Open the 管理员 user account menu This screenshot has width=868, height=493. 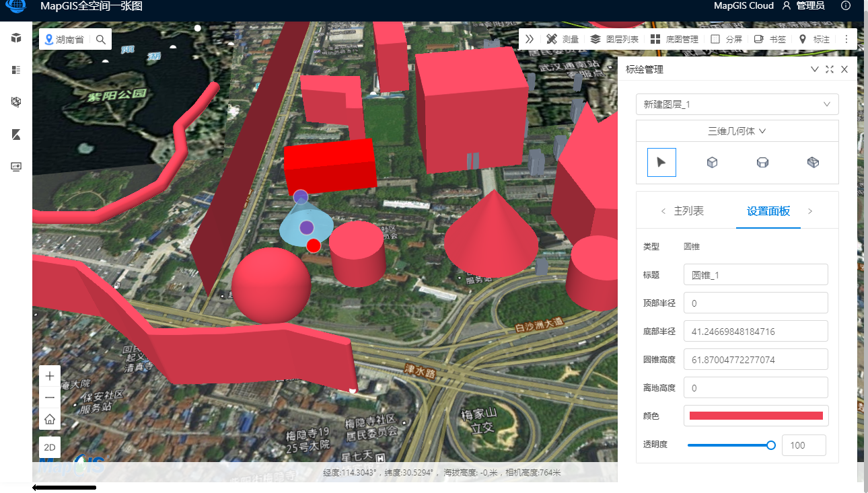[803, 5]
